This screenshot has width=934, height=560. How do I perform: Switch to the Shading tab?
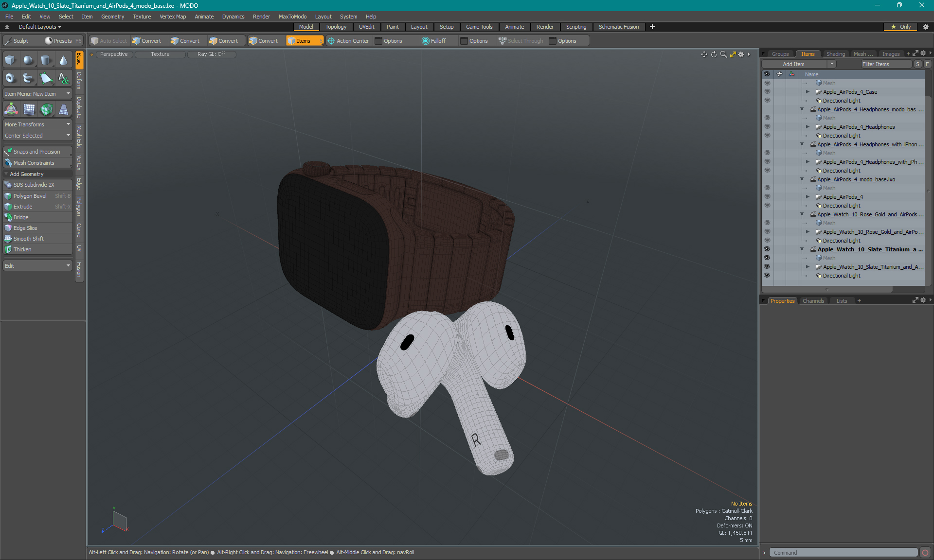[x=836, y=54]
